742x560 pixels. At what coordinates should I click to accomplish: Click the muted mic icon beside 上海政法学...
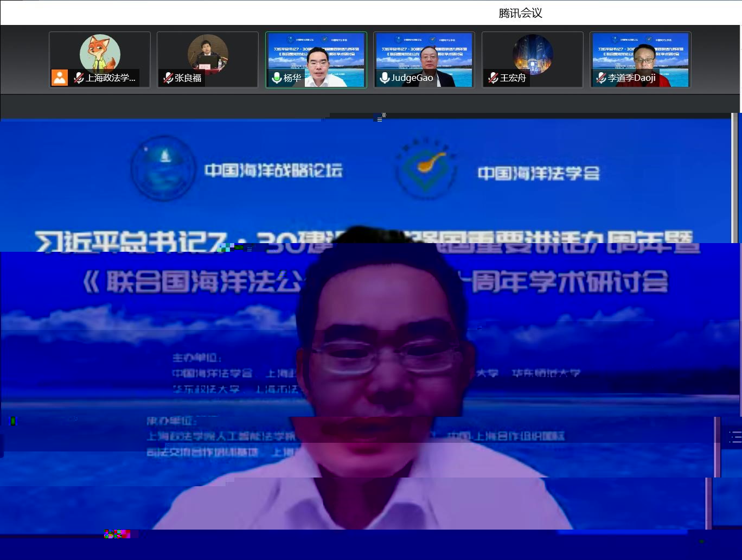tap(79, 78)
